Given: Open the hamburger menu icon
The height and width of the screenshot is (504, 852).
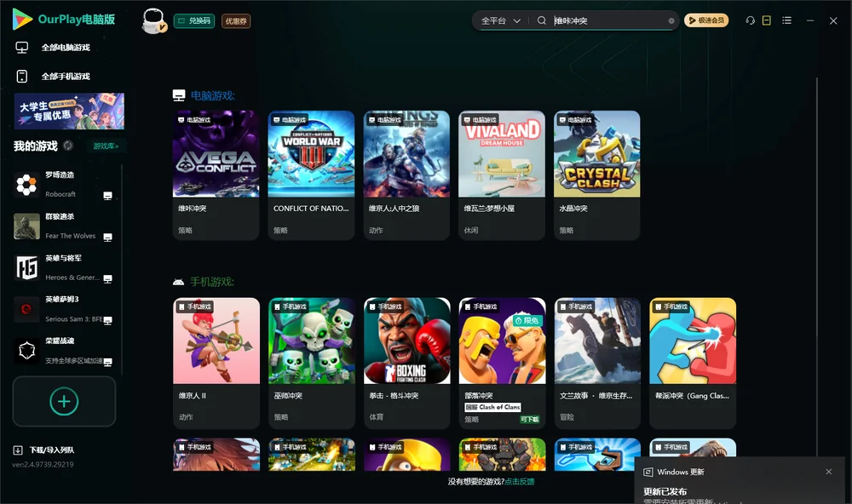Looking at the screenshot, I should click(786, 20).
